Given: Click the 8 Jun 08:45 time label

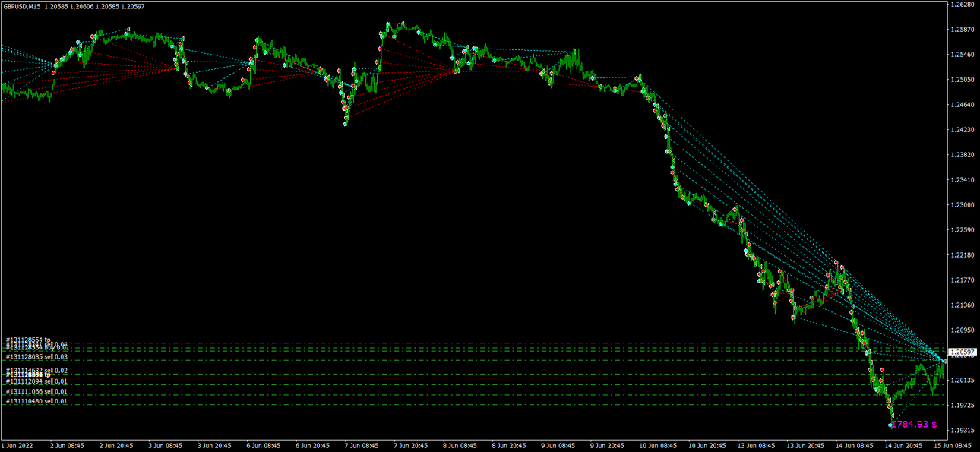Looking at the screenshot, I should [460, 447].
